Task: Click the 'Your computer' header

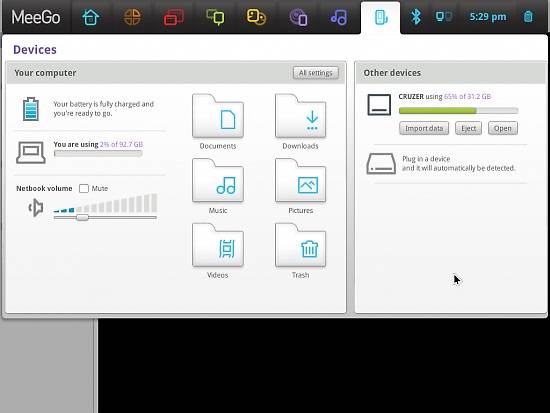Action: click(45, 73)
